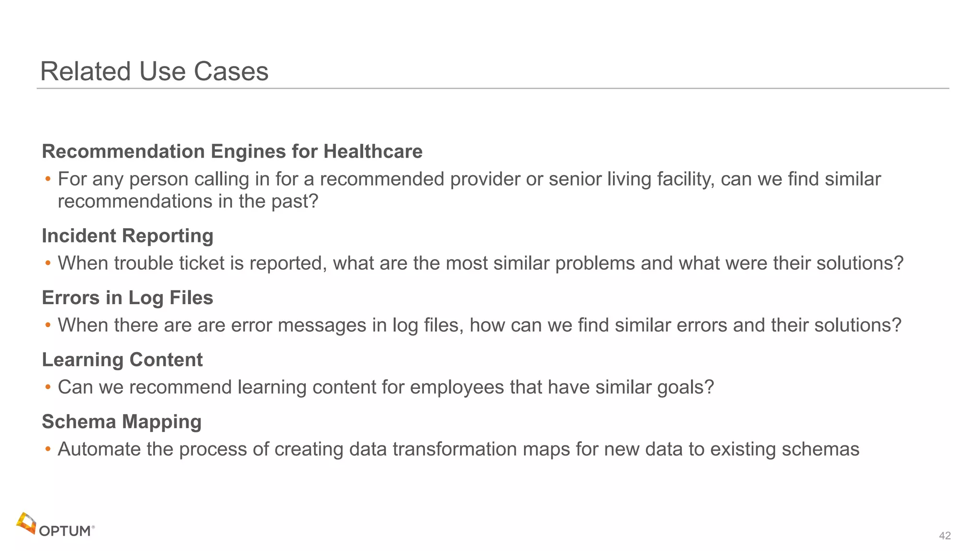This screenshot has height=551, width=980.
Task: Select the bullet about error messages in log files
Action: click(479, 325)
